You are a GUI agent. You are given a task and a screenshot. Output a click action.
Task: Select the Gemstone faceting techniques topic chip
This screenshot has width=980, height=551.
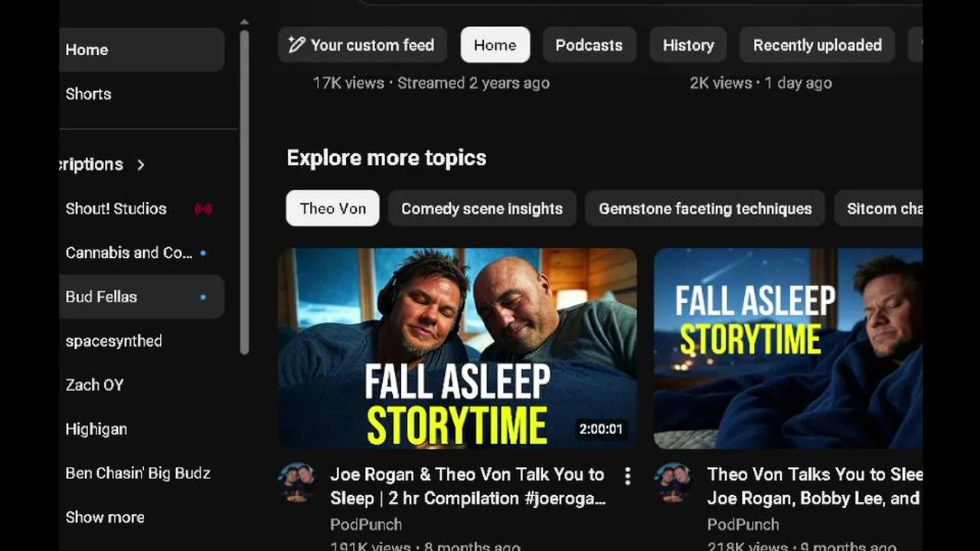point(705,208)
